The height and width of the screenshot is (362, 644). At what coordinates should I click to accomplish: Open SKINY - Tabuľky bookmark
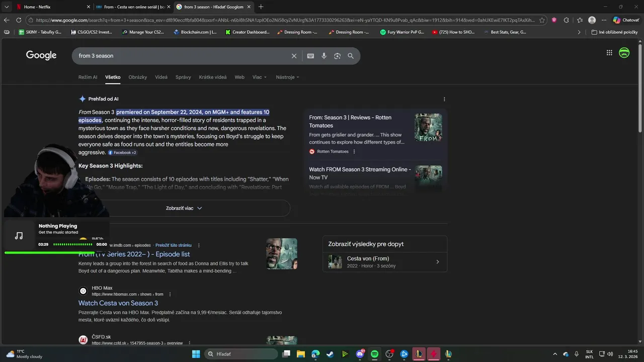(x=40, y=32)
